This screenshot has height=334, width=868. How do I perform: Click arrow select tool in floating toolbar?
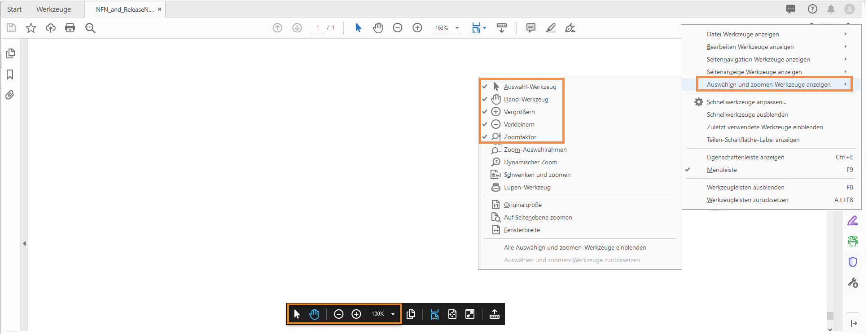[297, 314]
